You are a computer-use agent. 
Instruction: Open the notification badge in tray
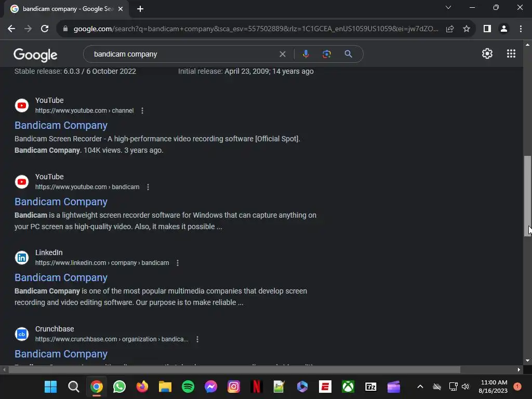(517, 387)
